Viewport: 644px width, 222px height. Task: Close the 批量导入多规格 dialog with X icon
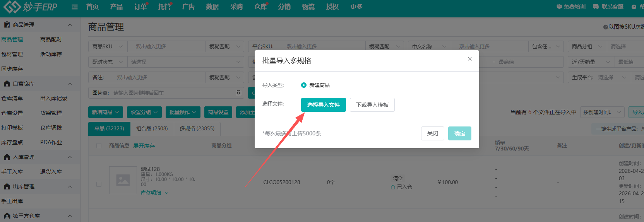coord(470,59)
